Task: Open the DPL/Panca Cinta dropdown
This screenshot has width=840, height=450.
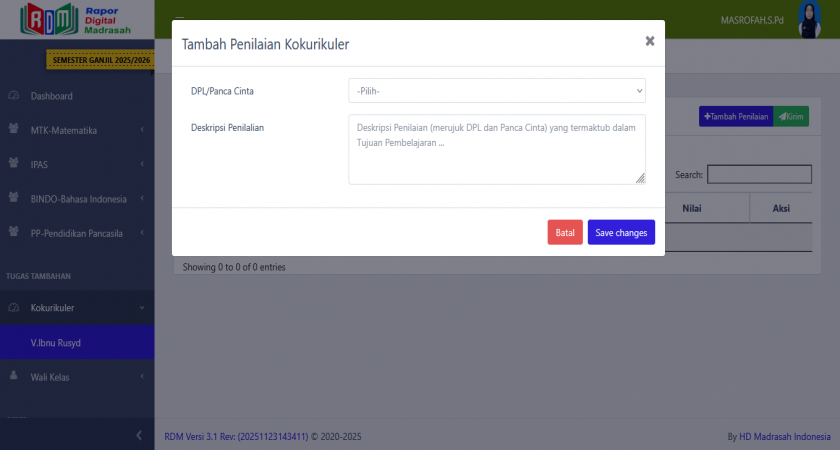Action: (x=497, y=91)
